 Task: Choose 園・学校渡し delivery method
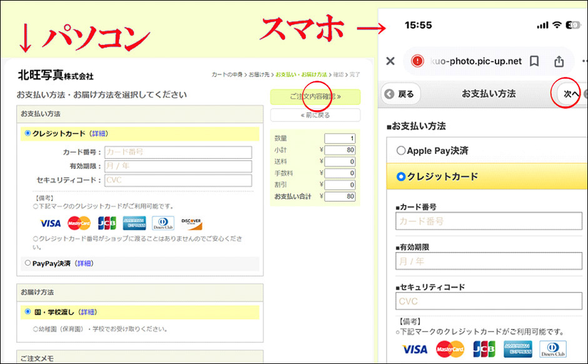click(28, 311)
